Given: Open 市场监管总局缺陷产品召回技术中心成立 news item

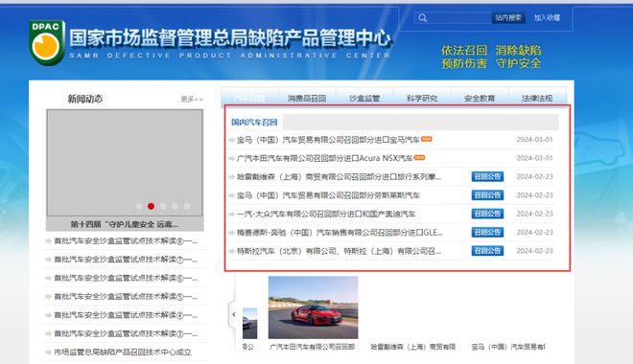Looking at the screenshot, I should coord(123,352).
